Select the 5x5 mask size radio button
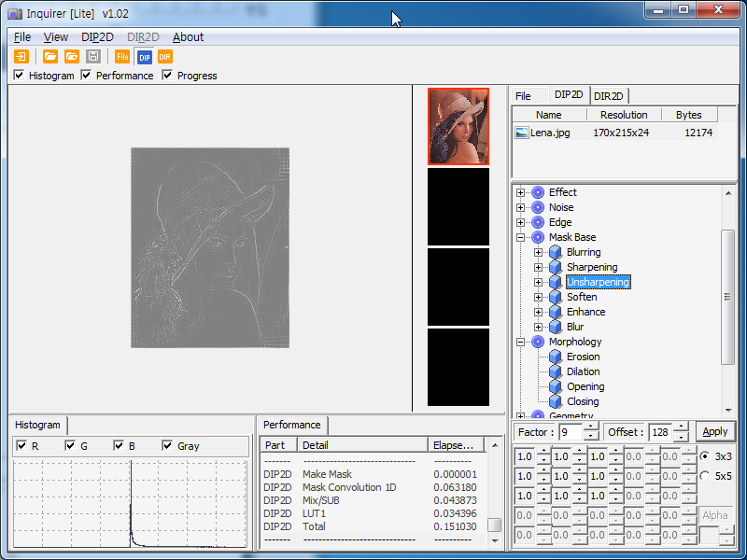This screenshot has width=747, height=560. pyautogui.click(x=704, y=476)
